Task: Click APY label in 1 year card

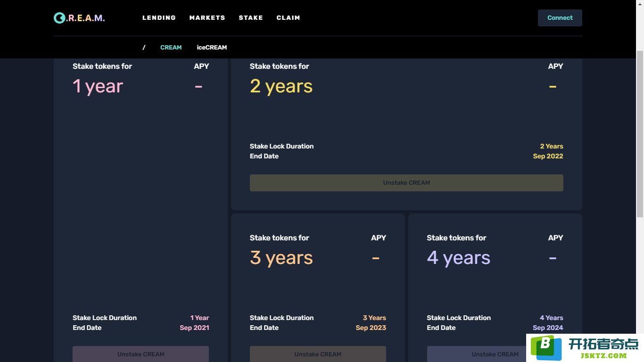Action: (x=201, y=66)
